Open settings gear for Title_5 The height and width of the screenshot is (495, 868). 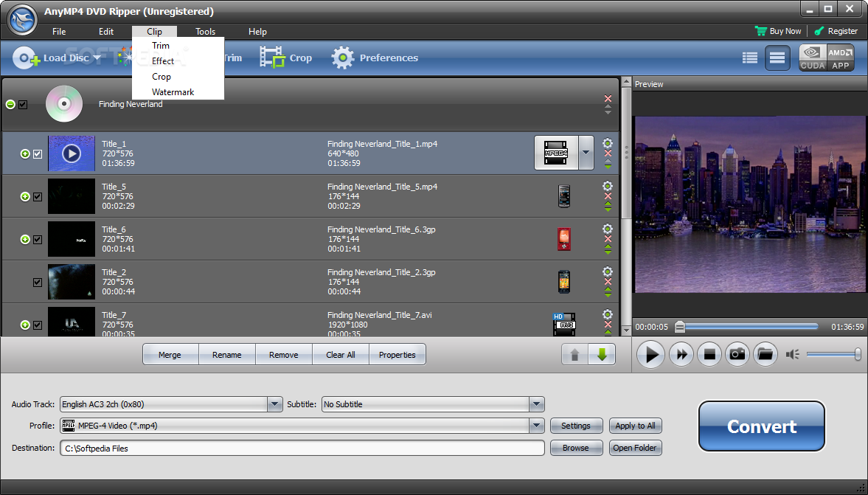click(607, 185)
